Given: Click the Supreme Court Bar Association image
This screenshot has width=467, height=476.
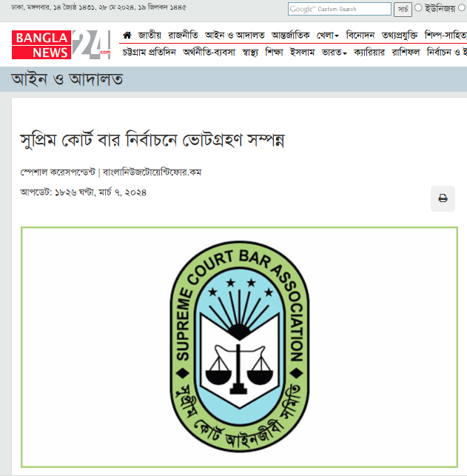Looking at the screenshot, I should click(x=239, y=347).
